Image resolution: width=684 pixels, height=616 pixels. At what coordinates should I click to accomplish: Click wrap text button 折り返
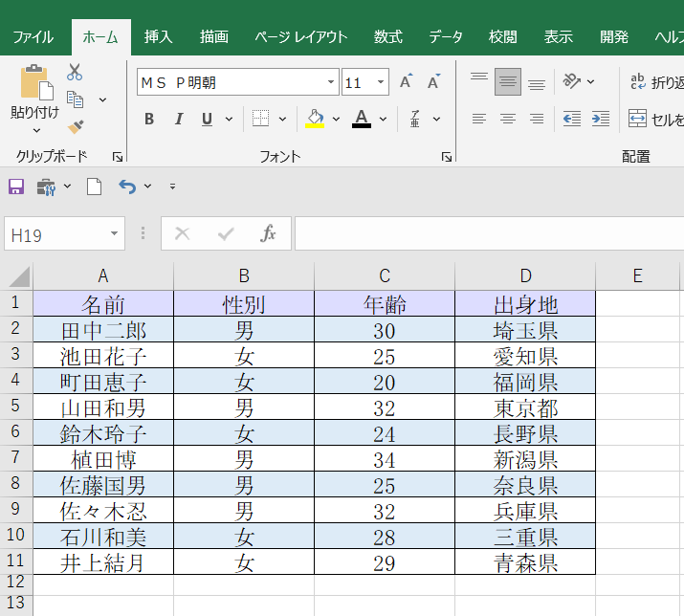coord(656,81)
